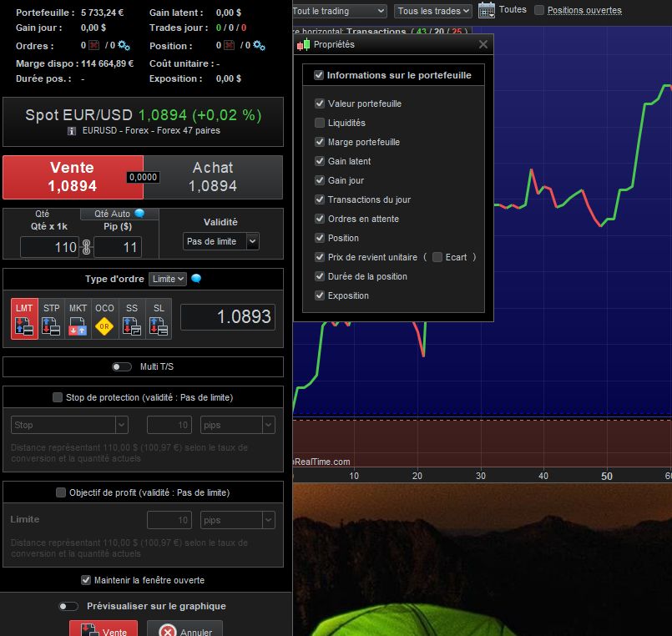Uncheck Maintenir la fenêtre ouverte

click(x=86, y=580)
